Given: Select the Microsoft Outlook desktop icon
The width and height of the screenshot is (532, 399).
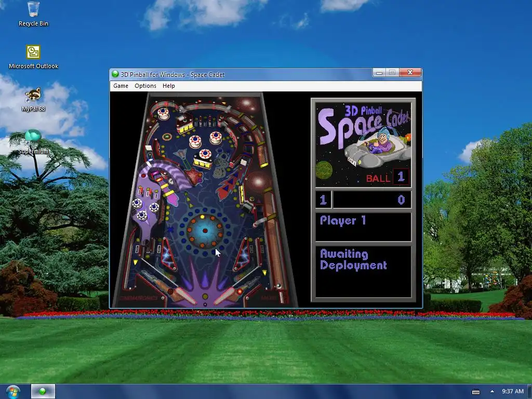Looking at the screenshot, I should 33,57.
